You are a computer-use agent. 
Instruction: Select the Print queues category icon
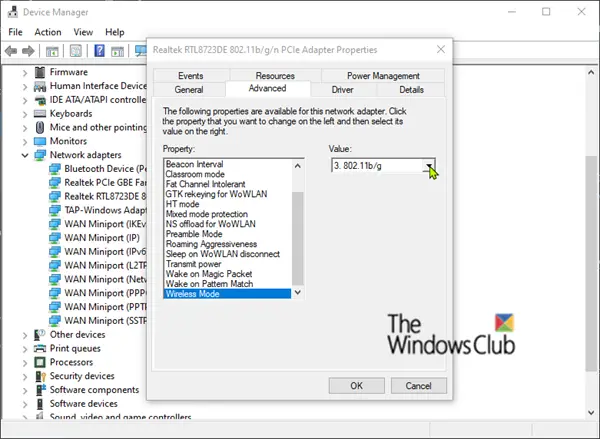click(39, 349)
